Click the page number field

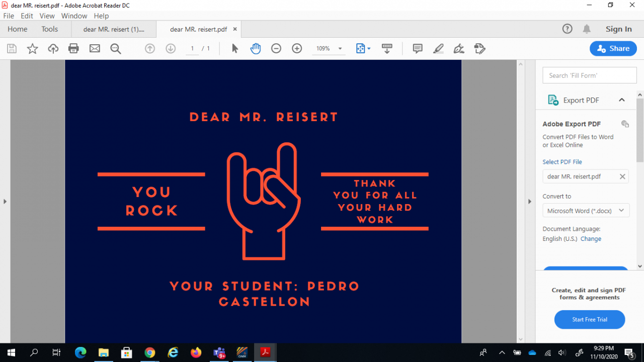point(192,49)
